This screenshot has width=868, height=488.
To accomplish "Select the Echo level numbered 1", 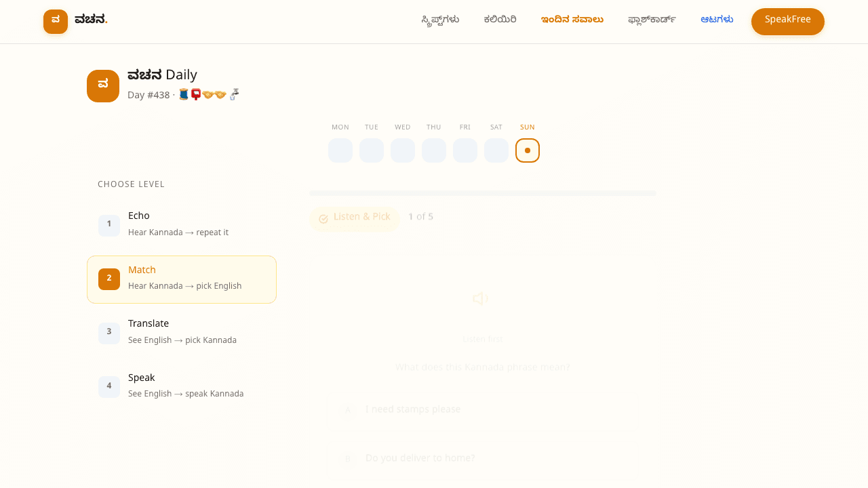I will point(182,225).
